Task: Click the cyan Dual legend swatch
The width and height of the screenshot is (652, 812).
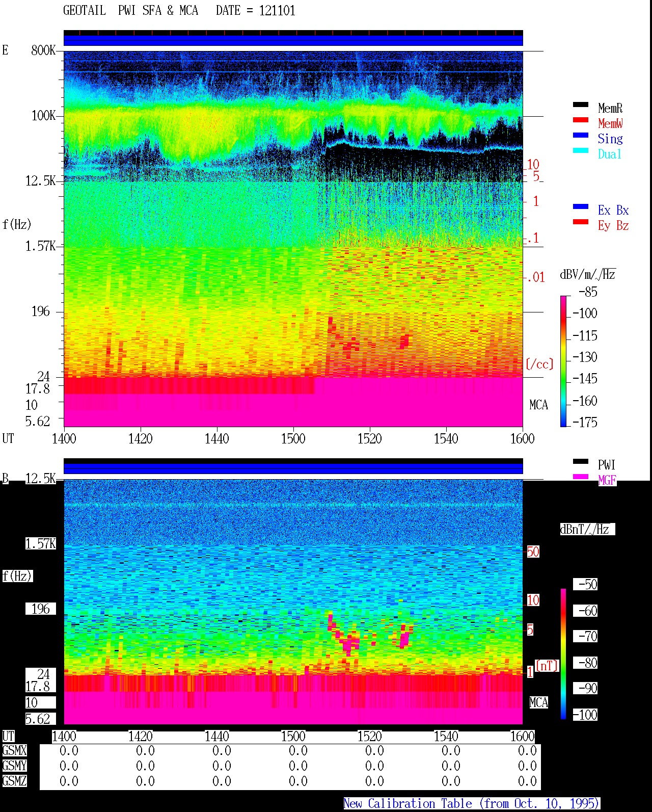Action: coord(581,151)
